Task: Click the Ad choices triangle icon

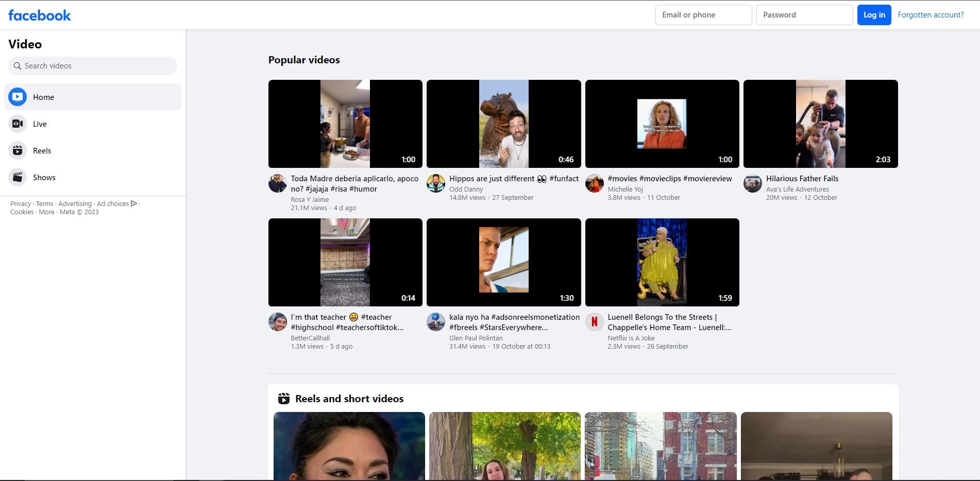Action: 134,203
